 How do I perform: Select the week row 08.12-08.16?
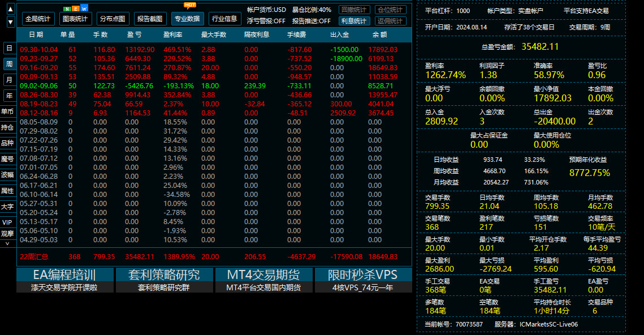point(214,113)
